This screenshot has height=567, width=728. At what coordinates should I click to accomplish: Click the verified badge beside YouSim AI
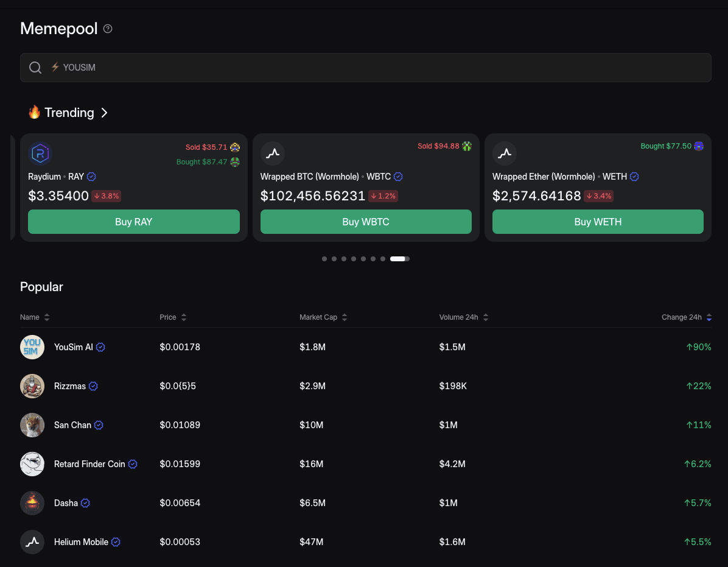click(101, 347)
